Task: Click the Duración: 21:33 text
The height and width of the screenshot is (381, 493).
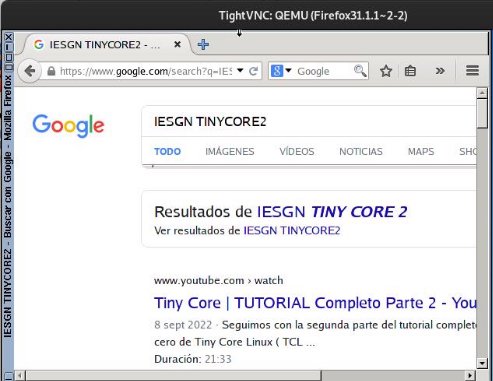Action: coord(193,359)
